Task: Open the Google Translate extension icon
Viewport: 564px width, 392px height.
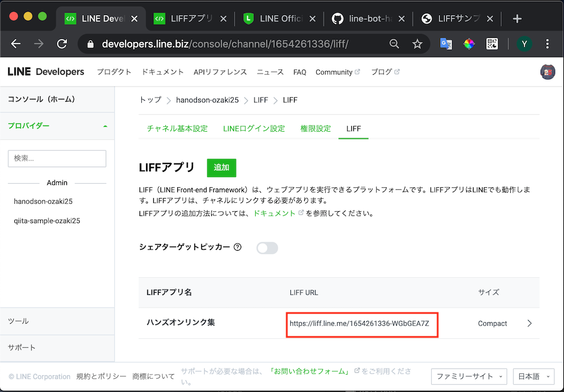Action: [x=446, y=44]
